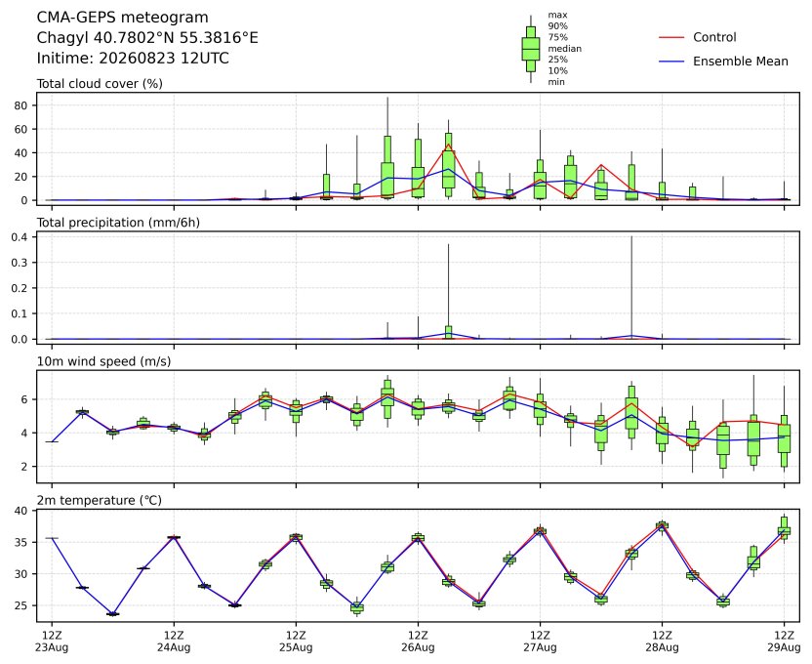
Task: Click the '40' tick on temperature axis
Action: [20, 512]
